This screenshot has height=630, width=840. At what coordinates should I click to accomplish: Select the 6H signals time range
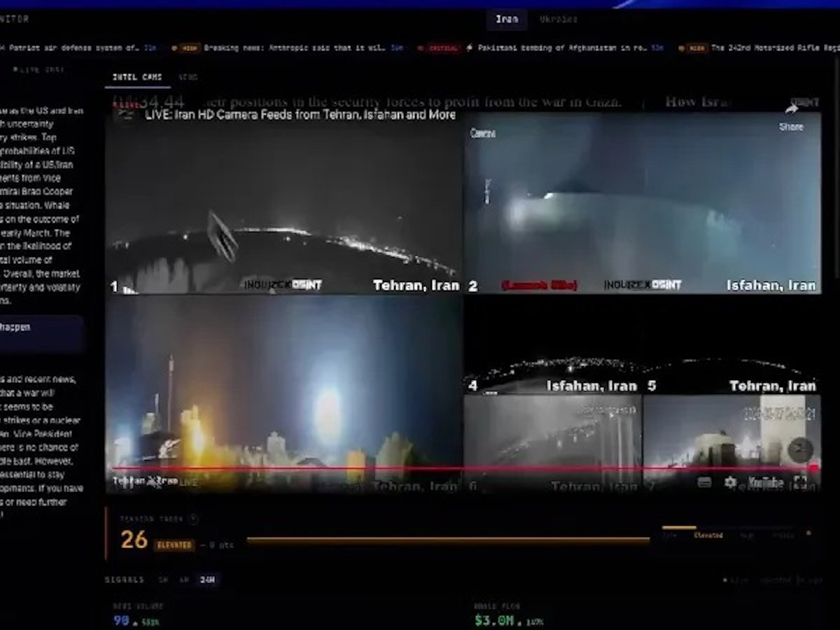184,580
